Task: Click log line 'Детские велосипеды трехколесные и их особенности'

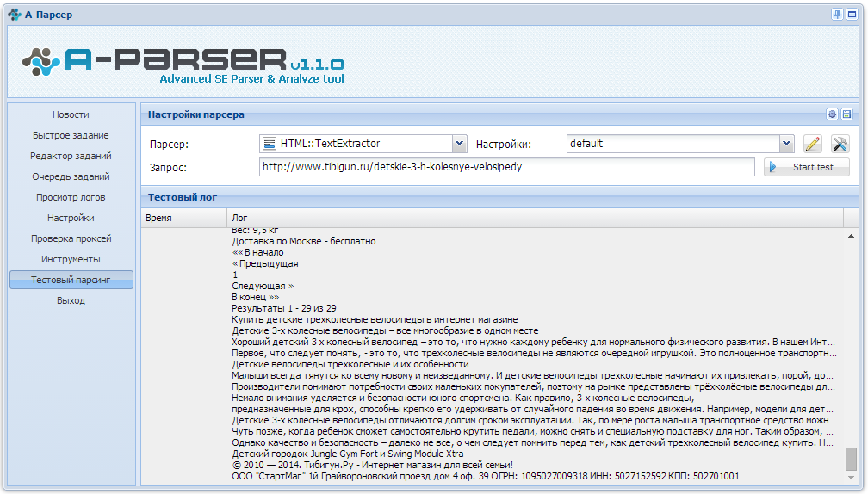Action: [350, 364]
